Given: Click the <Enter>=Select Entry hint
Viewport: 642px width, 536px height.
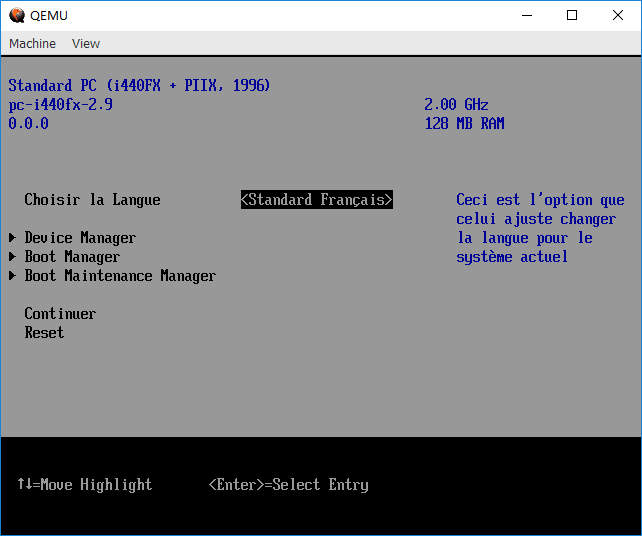Looking at the screenshot, I should [289, 484].
